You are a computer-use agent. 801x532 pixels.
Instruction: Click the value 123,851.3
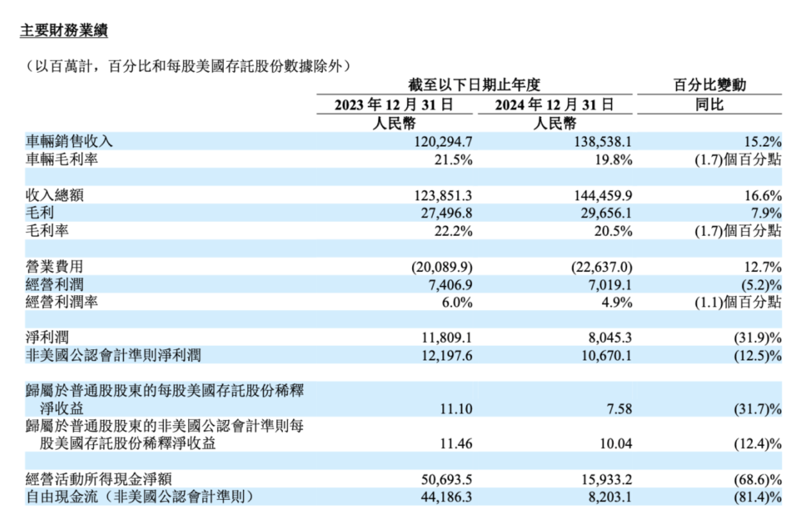pos(443,195)
